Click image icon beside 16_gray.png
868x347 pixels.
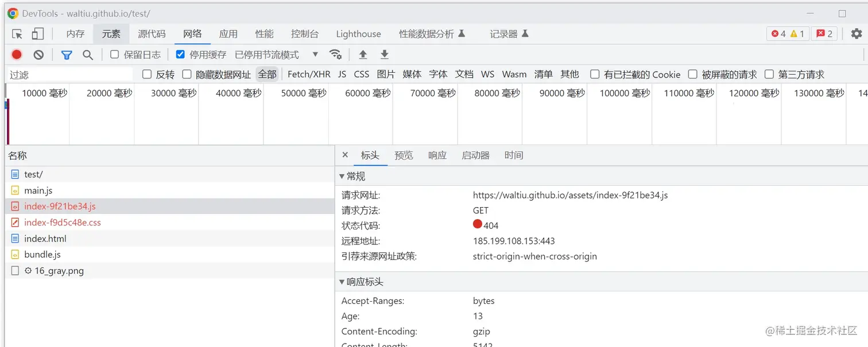pos(15,271)
